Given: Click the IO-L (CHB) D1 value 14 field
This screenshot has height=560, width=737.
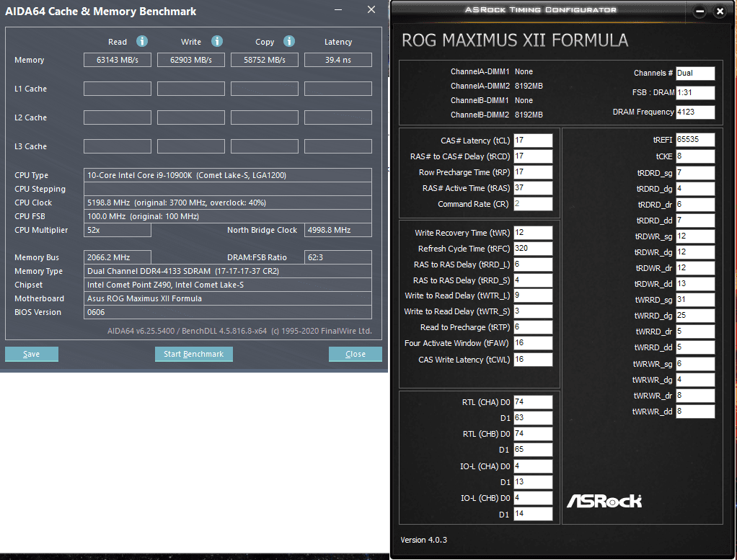Looking at the screenshot, I should coord(533,514).
